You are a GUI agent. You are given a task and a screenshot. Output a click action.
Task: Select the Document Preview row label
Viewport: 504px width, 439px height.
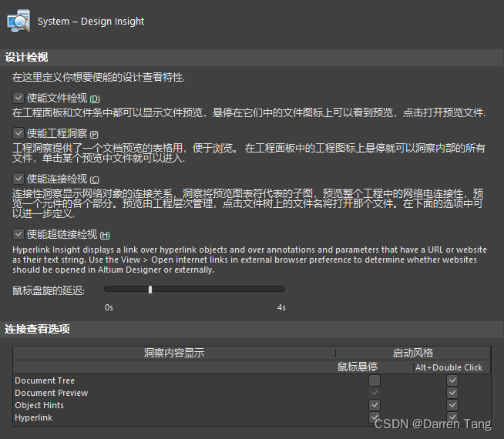(52, 393)
